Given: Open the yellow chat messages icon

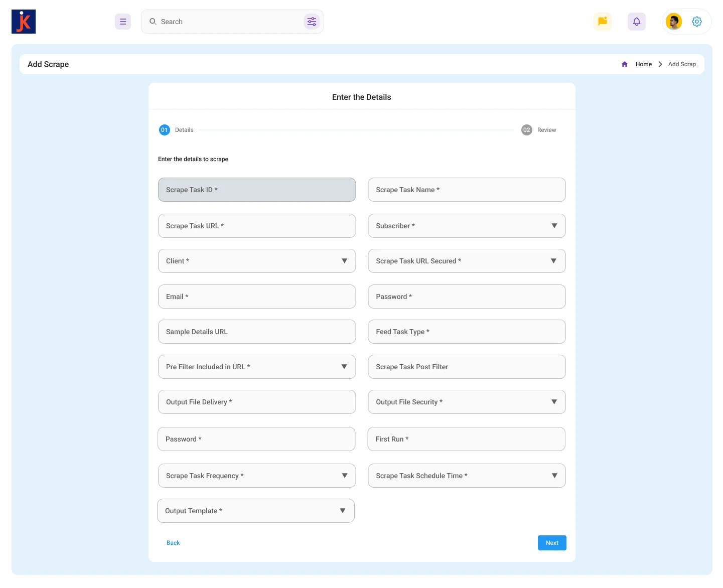Looking at the screenshot, I should (603, 22).
